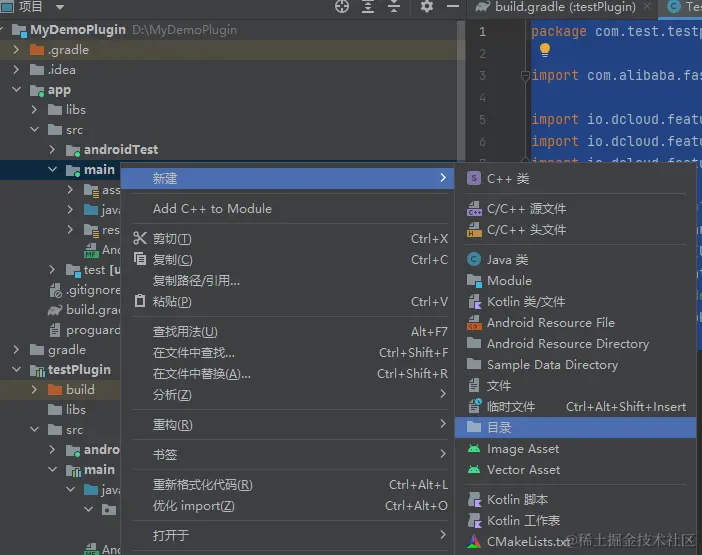Click the Kotlin 类/文件 icon
This screenshot has width=702, height=555.
(474, 302)
